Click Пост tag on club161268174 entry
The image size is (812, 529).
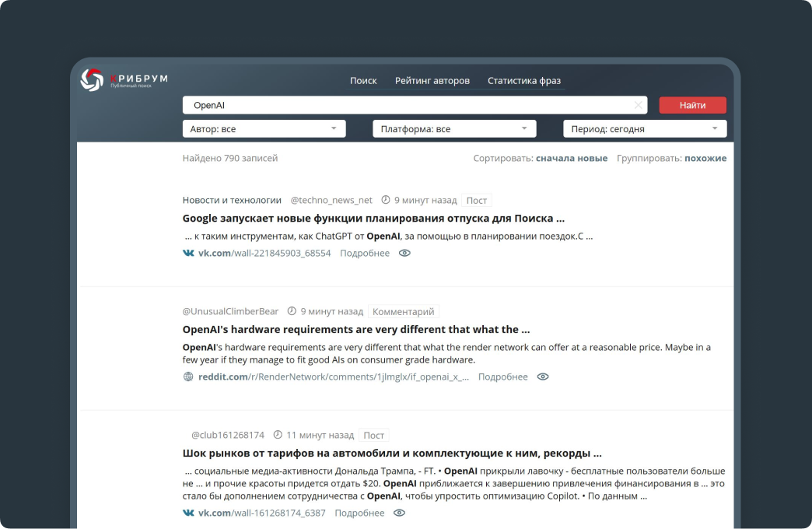374,435
